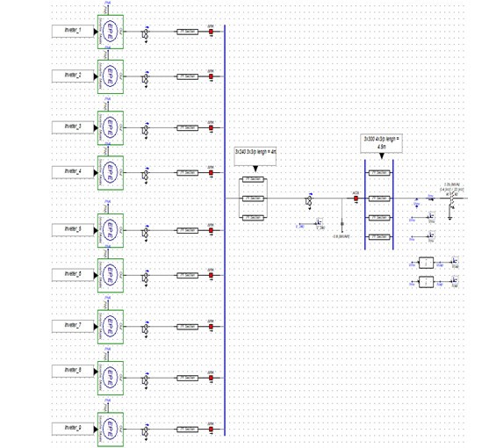Select the multimeter on Inverter_2 line
The image size is (489, 448).
click(146, 78)
